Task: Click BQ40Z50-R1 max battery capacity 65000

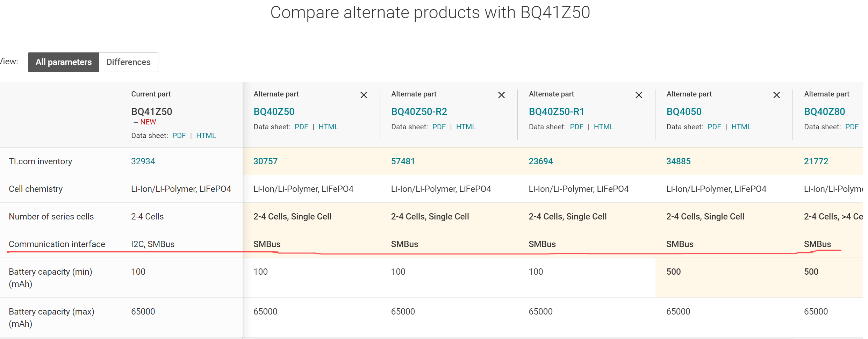Action: (x=540, y=311)
